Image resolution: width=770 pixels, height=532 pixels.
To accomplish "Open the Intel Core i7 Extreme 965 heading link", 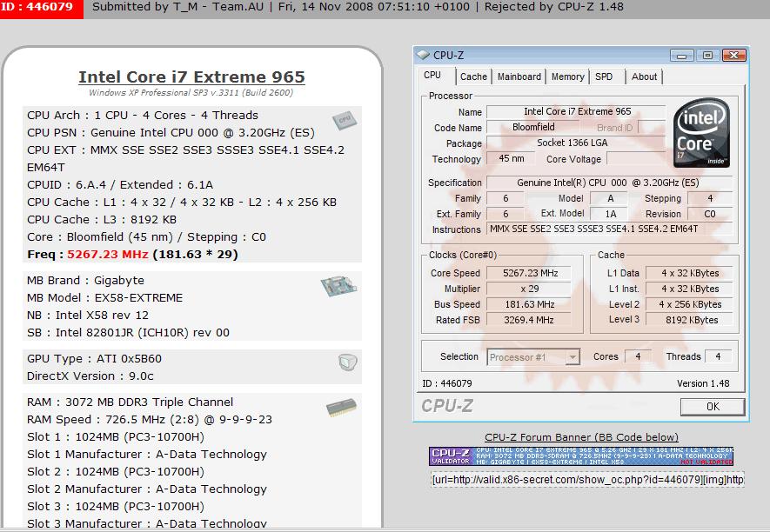I will [x=191, y=77].
